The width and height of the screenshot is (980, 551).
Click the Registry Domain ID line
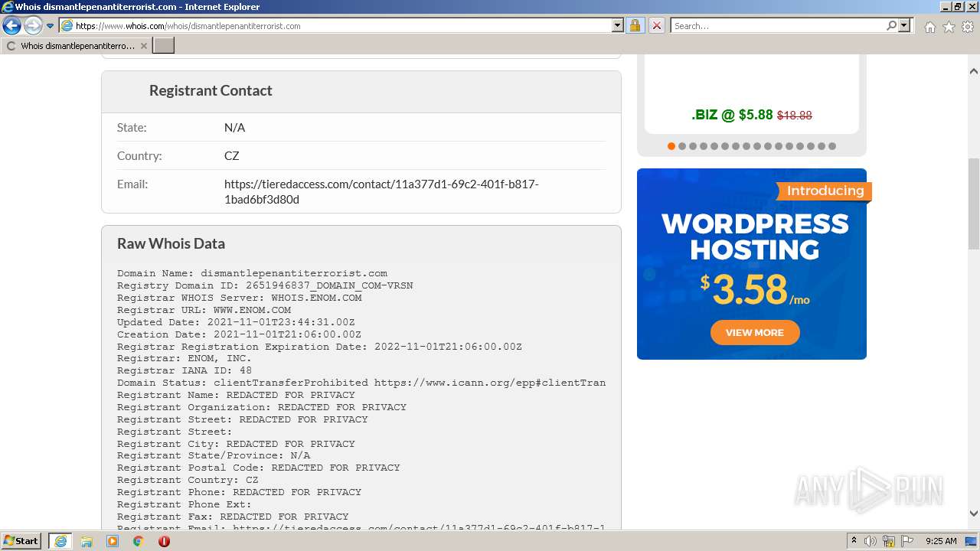click(265, 285)
